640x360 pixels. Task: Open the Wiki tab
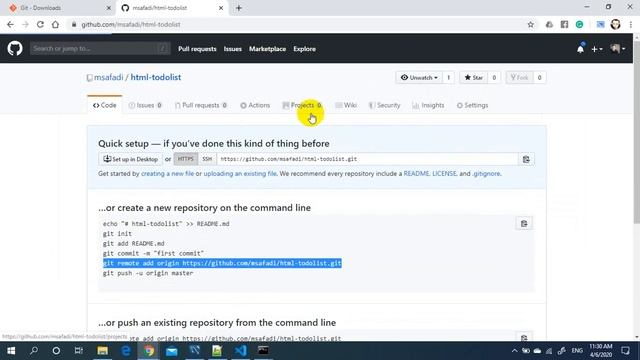click(x=346, y=105)
